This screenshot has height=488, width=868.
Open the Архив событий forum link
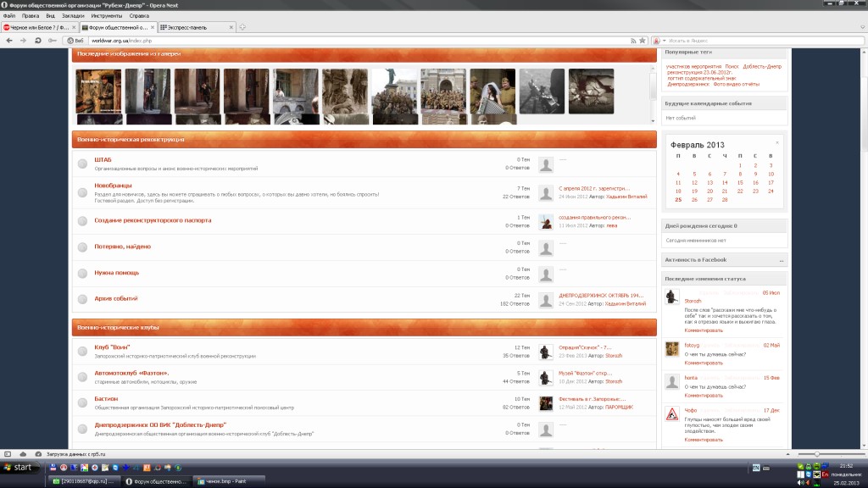tap(115, 298)
